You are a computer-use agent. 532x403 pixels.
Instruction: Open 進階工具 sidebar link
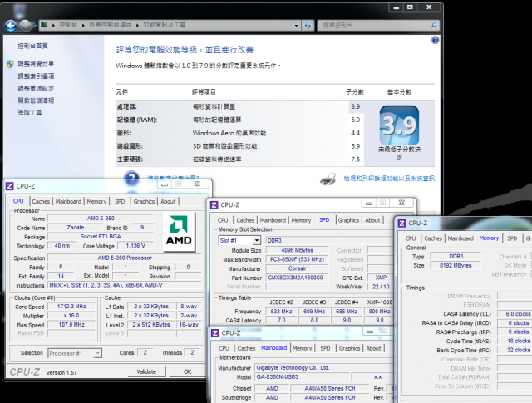point(30,113)
